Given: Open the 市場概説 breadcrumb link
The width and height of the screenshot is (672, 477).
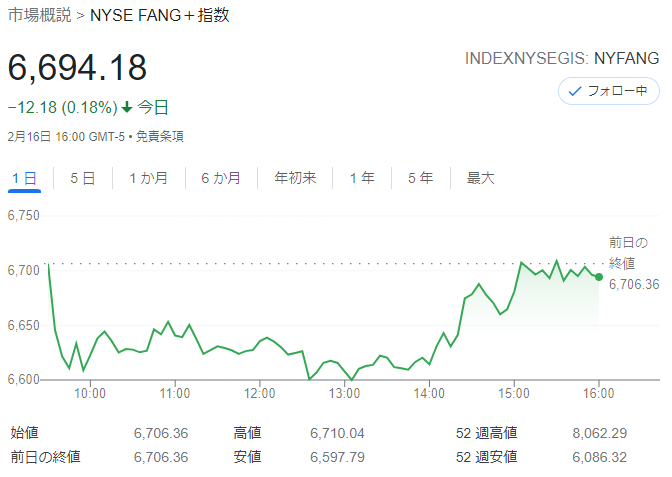Looking at the screenshot, I should point(39,15).
